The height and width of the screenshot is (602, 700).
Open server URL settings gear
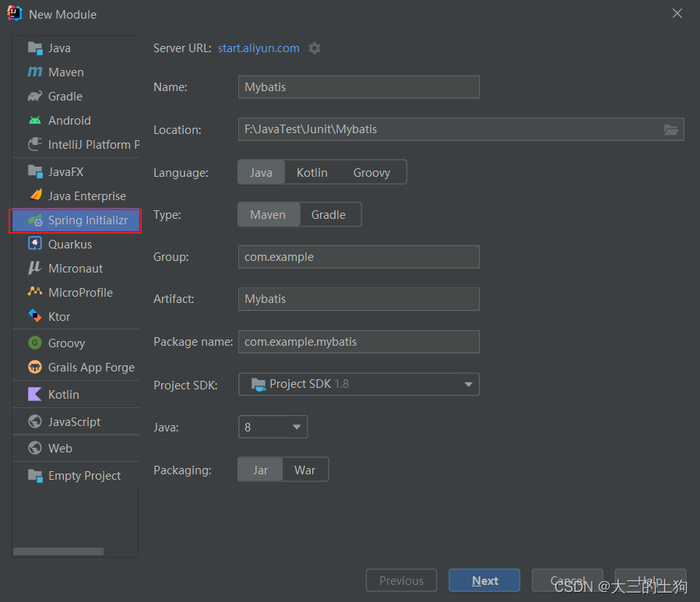coord(315,48)
